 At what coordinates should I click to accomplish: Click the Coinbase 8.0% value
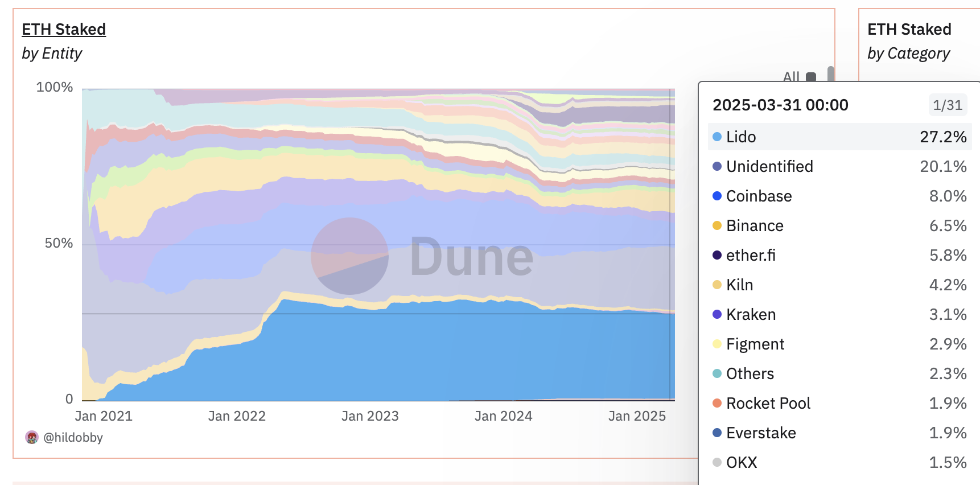(948, 196)
